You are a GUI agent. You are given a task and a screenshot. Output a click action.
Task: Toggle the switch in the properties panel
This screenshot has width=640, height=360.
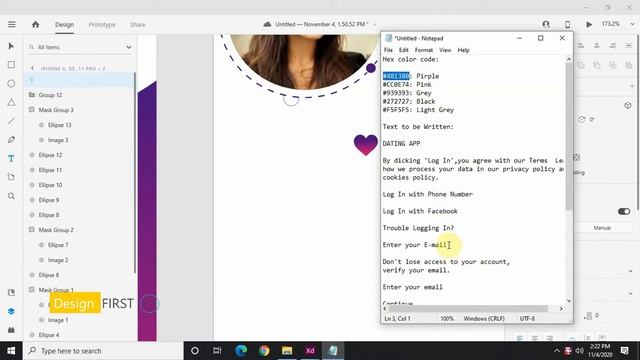624,211
